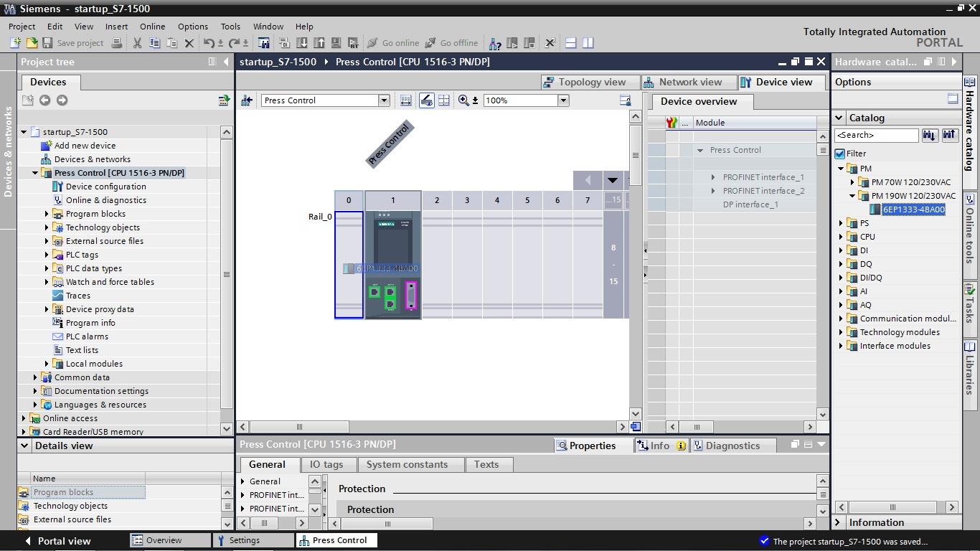This screenshot has height=551, width=980.
Task: Click the Overview taskbar button
Action: point(169,540)
